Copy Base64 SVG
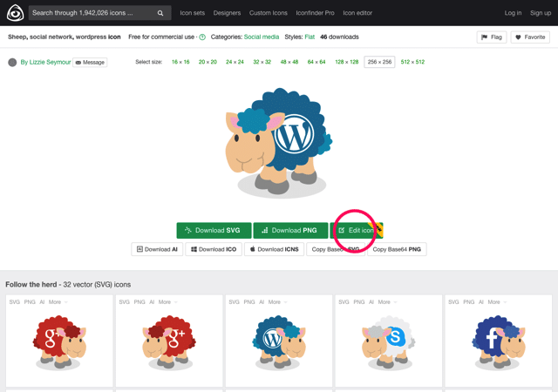This screenshot has width=558, height=392. coord(336,249)
